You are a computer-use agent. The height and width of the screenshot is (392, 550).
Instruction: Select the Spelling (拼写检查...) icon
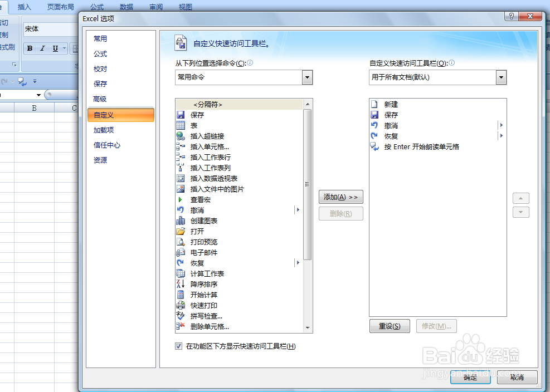[x=181, y=316]
